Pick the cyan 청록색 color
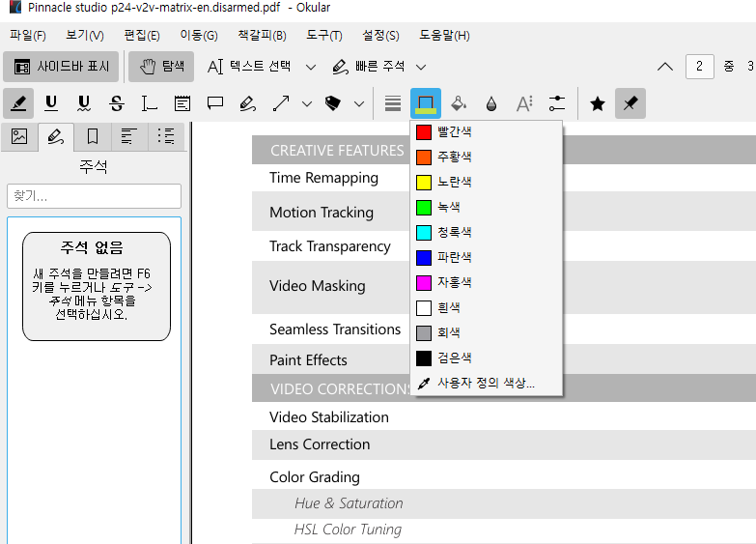Image resolution: width=756 pixels, height=544 pixels. [486, 232]
